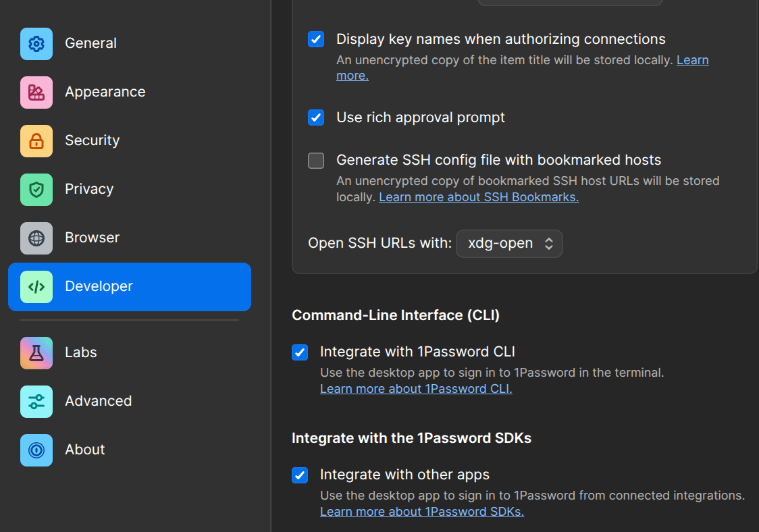The image size is (759, 532).
Task: Open Learn more about 1Password SDKs link
Action: [422, 512]
